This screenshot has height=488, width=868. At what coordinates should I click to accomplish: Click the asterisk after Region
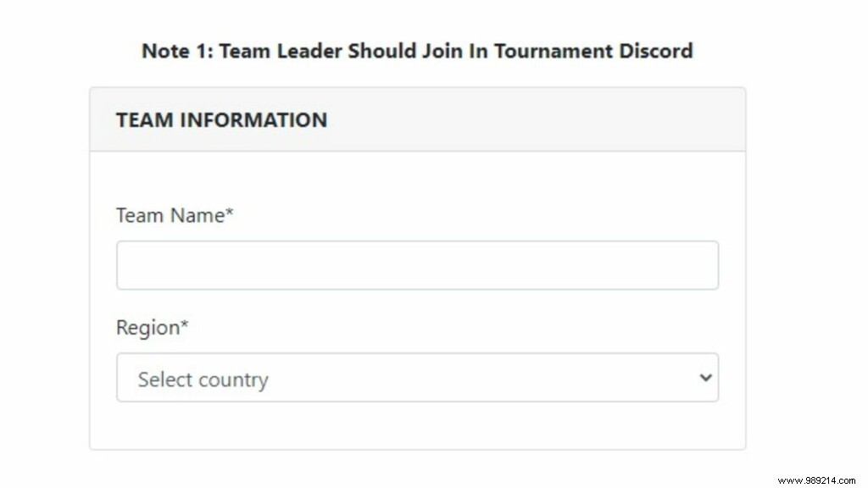click(x=183, y=324)
